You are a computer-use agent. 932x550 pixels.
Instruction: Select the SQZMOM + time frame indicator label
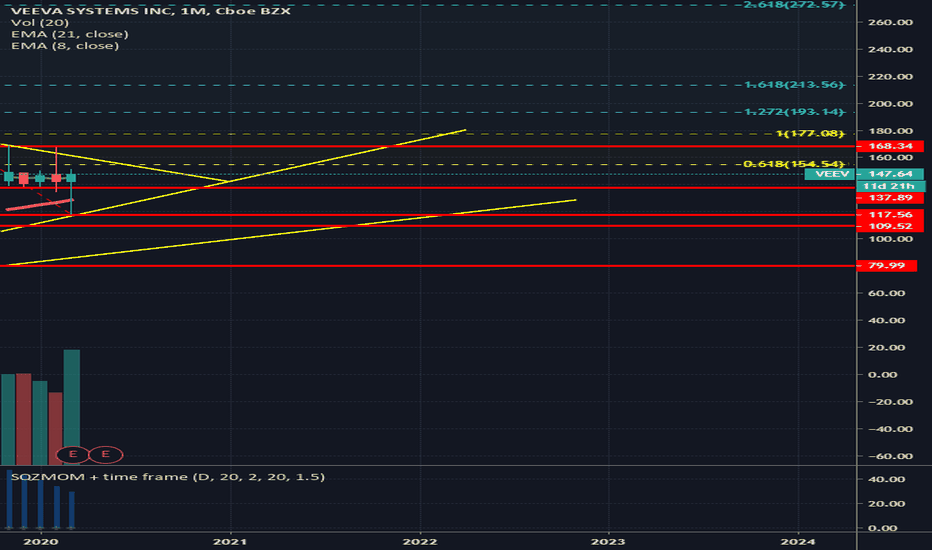(x=168, y=477)
